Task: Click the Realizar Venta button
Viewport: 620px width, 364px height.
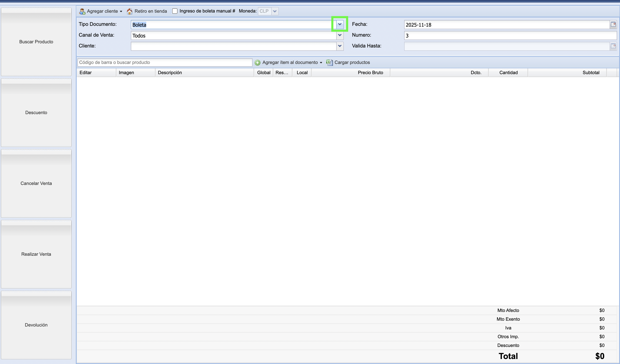Action: click(36, 254)
